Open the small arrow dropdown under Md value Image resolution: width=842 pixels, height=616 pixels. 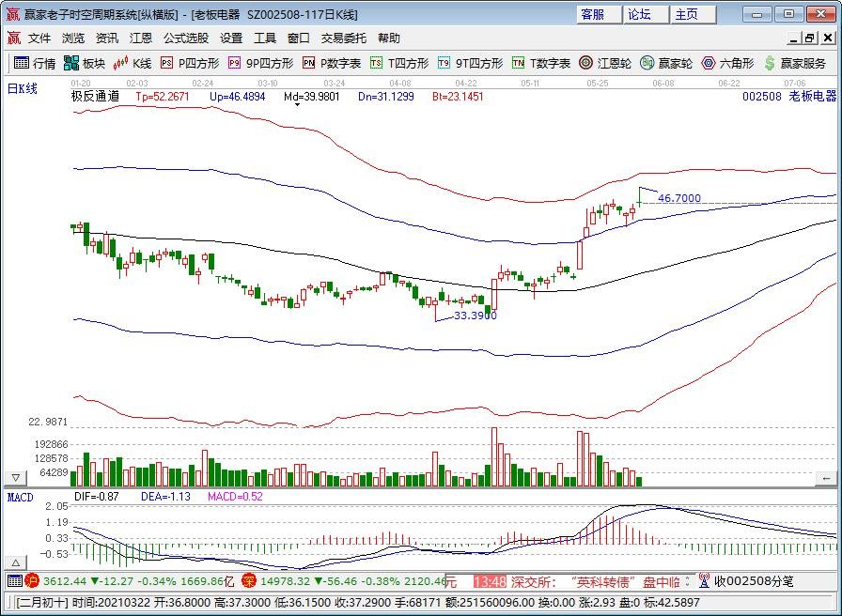(297, 105)
